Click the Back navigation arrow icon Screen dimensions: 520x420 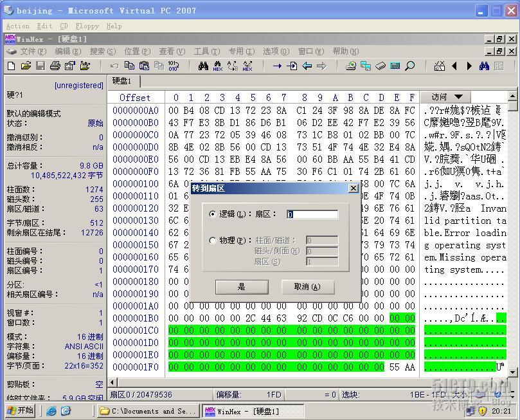click(x=307, y=66)
